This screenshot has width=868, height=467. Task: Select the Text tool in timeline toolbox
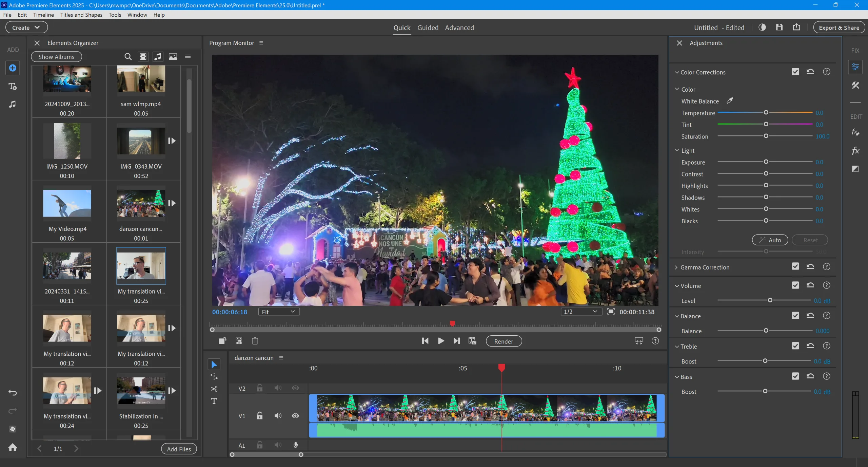click(x=214, y=401)
